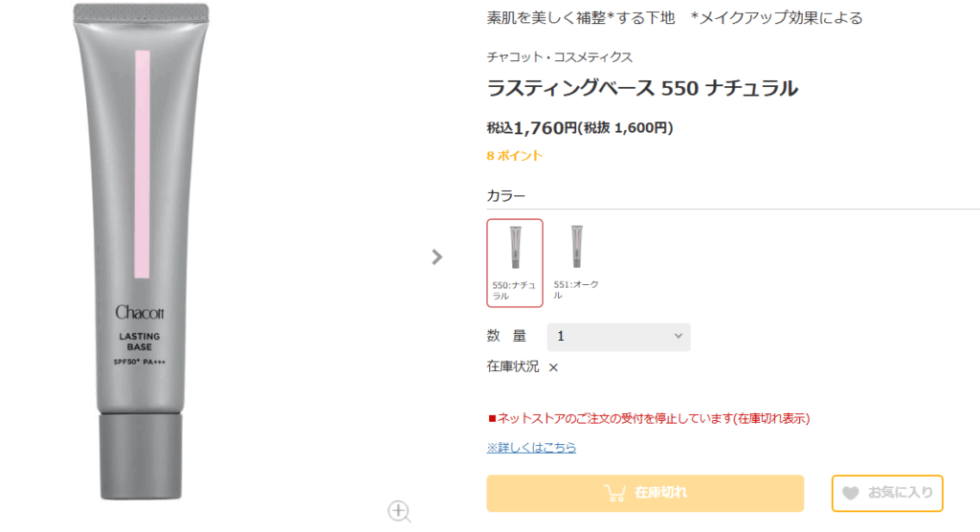Add to favorites via お気に入り text
Screen dimensions: 980x532
tap(900, 494)
